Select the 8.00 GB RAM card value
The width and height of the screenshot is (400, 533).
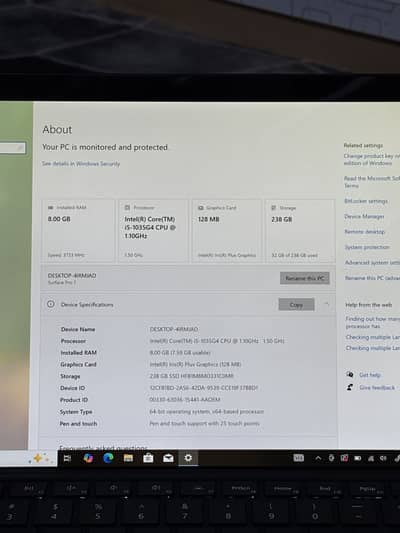tap(59, 219)
